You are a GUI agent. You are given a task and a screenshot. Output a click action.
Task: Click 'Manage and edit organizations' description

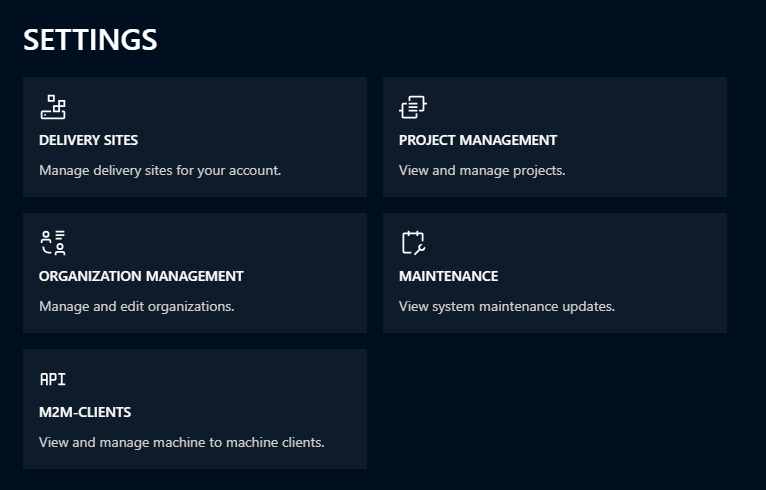[x=136, y=306]
